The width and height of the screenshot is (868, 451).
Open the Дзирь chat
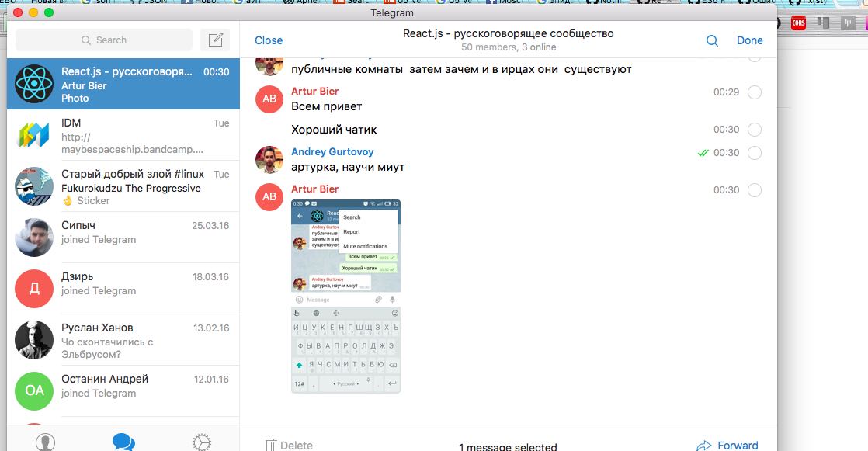pos(123,289)
